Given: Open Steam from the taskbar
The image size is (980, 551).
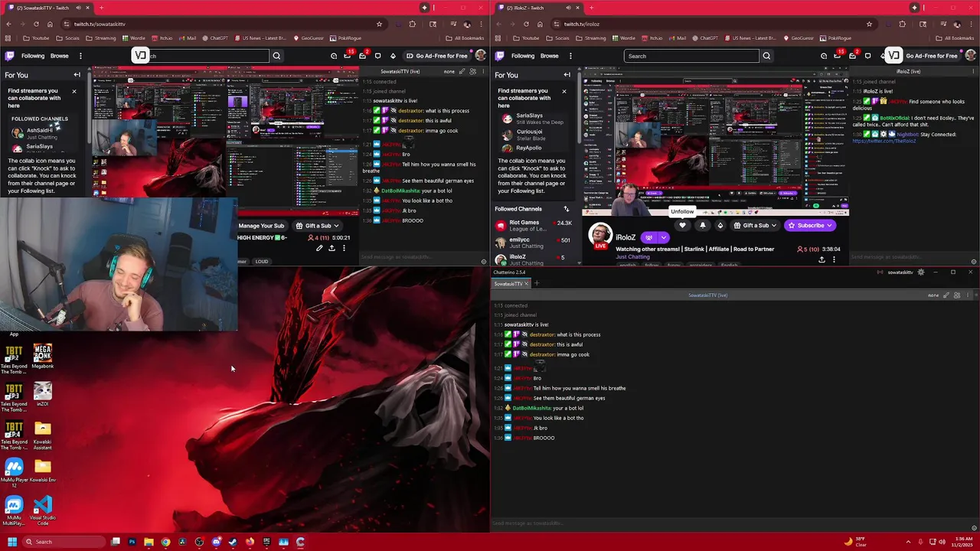Looking at the screenshot, I should point(233,542).
